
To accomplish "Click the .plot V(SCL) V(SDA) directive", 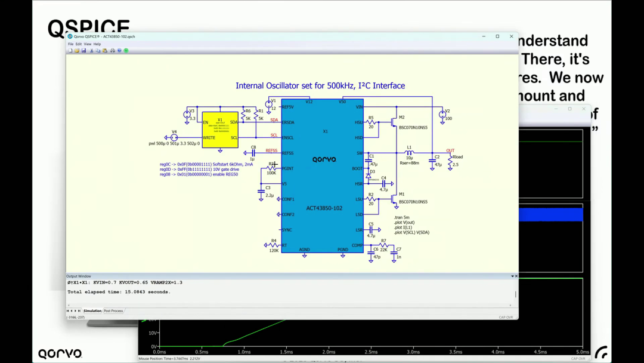I will (411, 232).
